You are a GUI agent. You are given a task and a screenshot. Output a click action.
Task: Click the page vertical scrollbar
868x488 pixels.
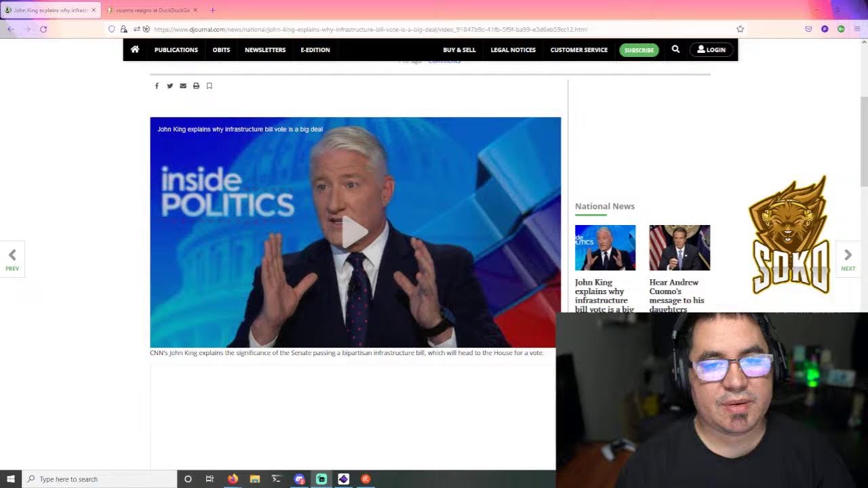pos(863,141)
